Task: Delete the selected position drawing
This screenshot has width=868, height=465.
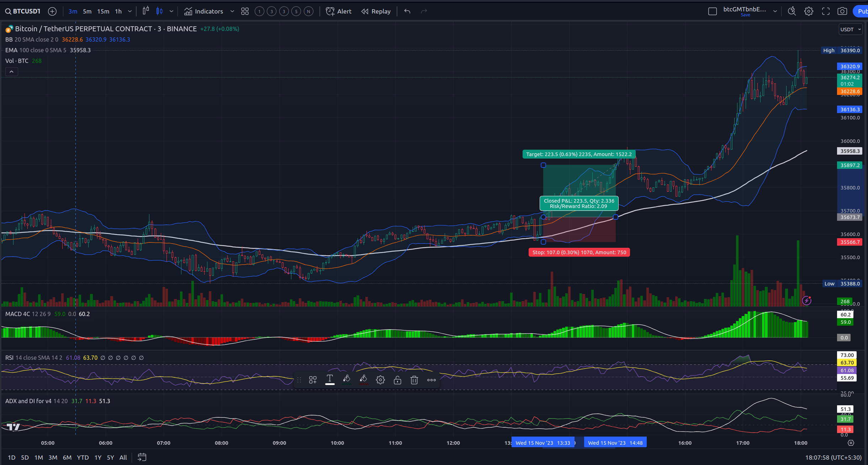Action: pyautogui.click(x=414, y=380)
